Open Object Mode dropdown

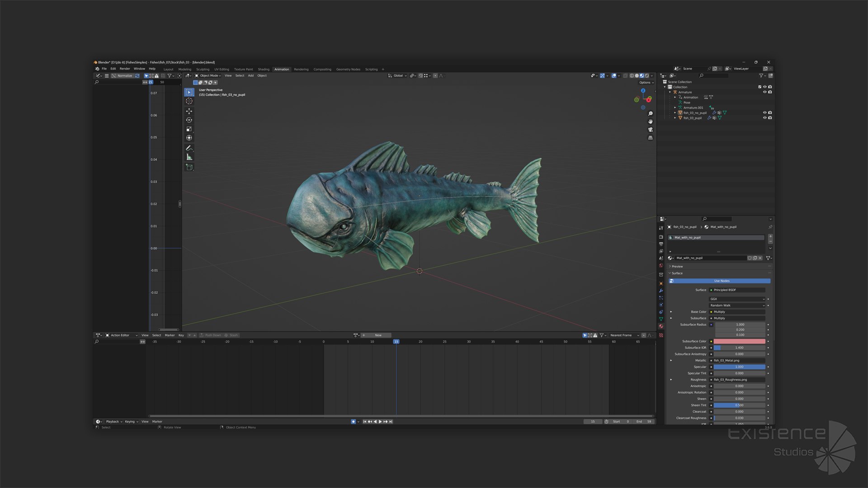click(x=208, y=76)
